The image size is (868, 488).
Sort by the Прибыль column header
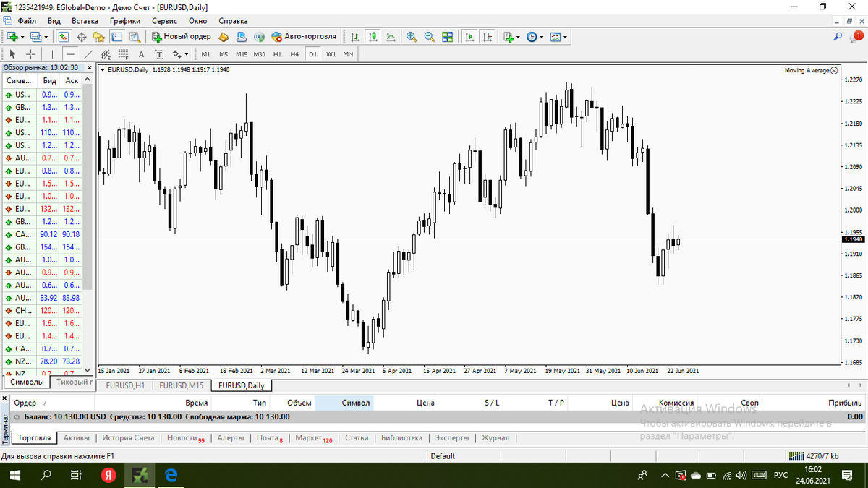(846, 403)
